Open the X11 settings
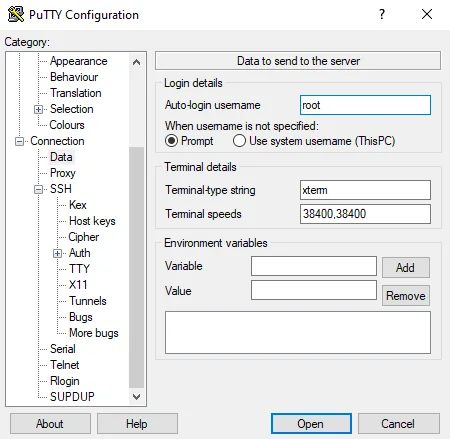The width and height of the screenshot is (450, 439). pos(78,285)
